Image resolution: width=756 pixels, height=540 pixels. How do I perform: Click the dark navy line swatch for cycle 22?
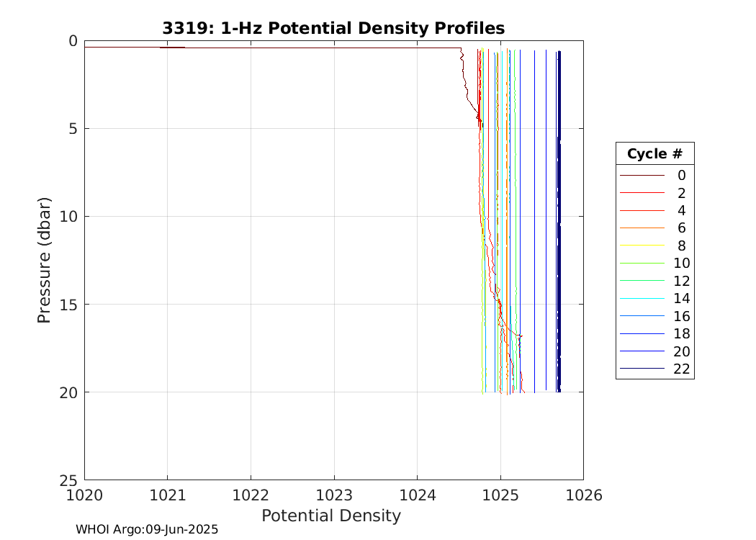642,369
